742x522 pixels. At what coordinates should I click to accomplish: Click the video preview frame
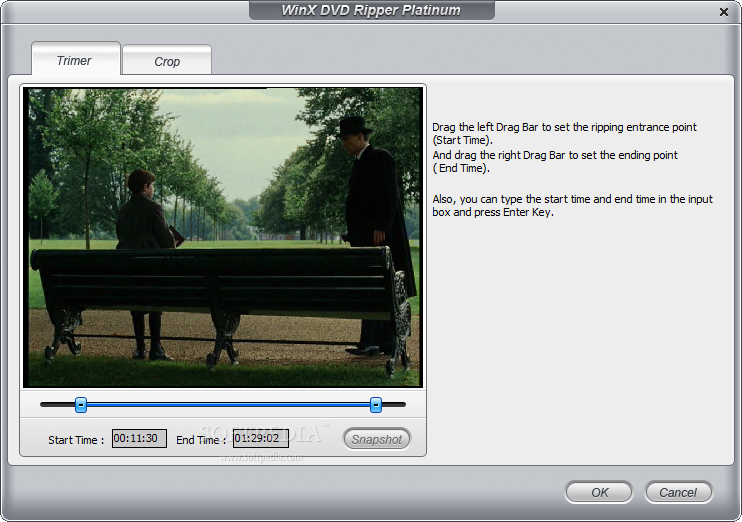click(x=223, y=238)
